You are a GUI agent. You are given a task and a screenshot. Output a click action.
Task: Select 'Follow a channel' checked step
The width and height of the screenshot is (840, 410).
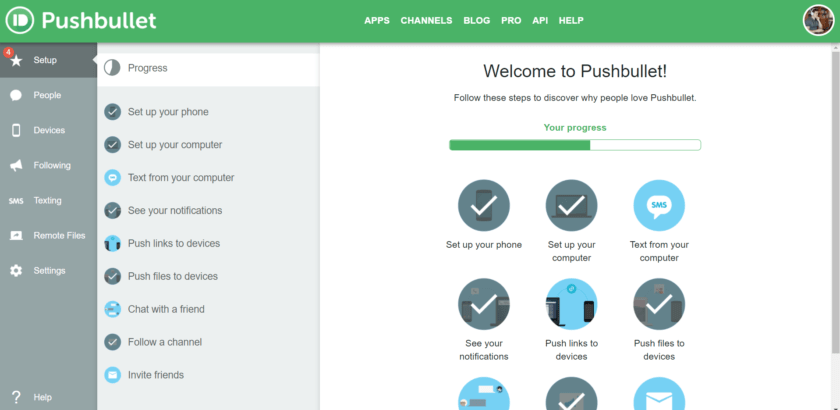click(x=164, y=342)
